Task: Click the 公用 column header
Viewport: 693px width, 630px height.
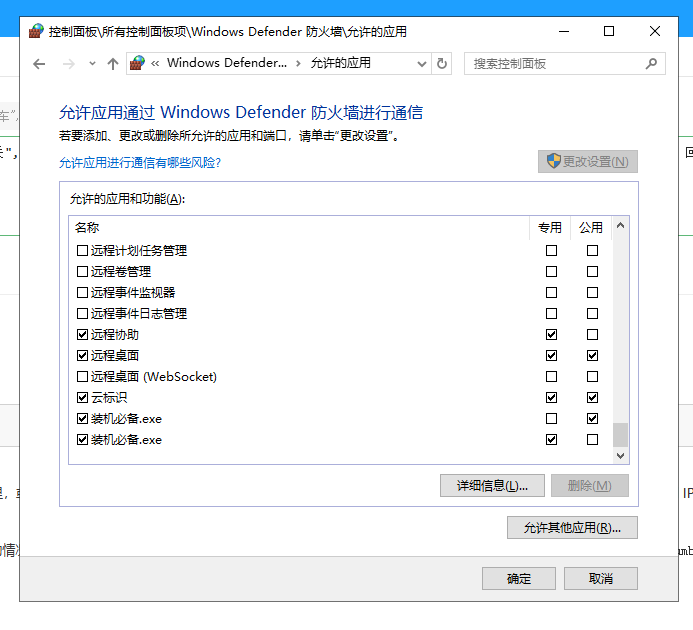Action: pyautogui.click(x=591, y=228)
